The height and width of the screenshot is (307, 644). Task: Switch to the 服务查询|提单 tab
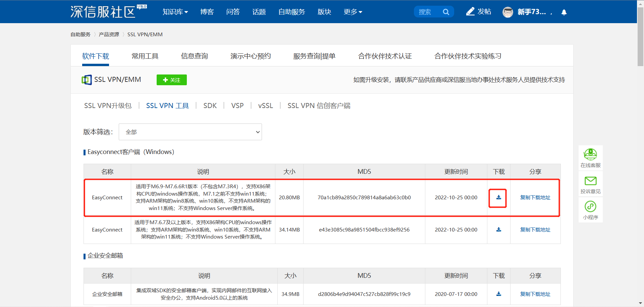pos(314,56)
